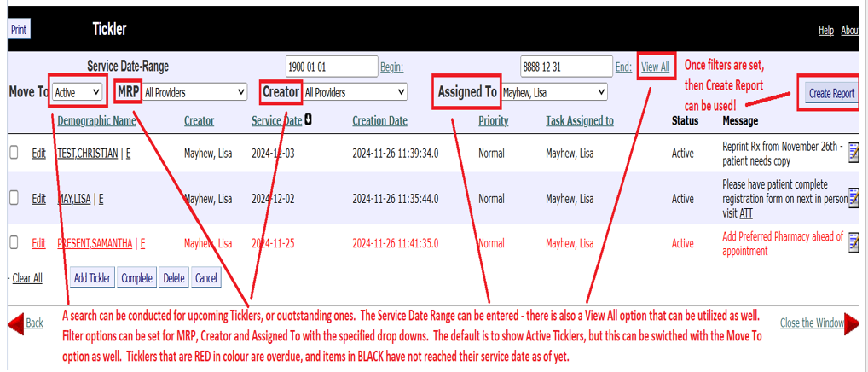868x372 pixels.
Task: Click the Begin date field 1900-01-01
Action: click(x=331, y=67)
